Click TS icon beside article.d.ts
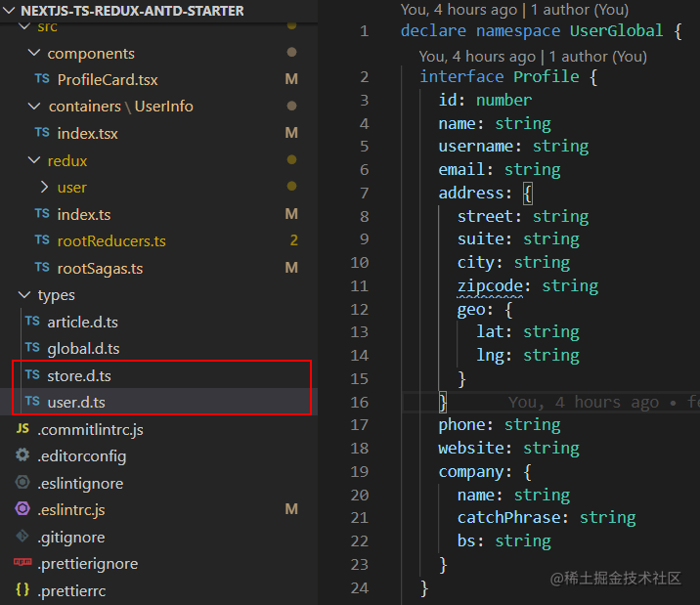Image resolution: width=700 pixels, height=605 pixels. 32,322
